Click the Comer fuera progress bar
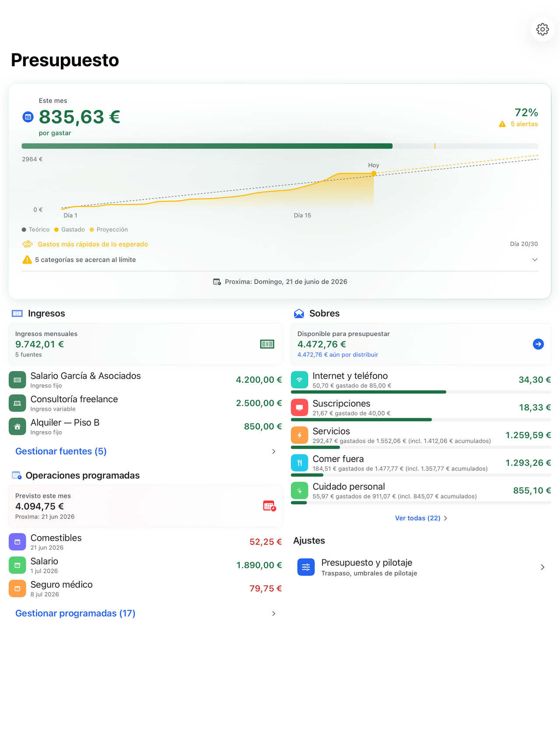 [421, 475]
